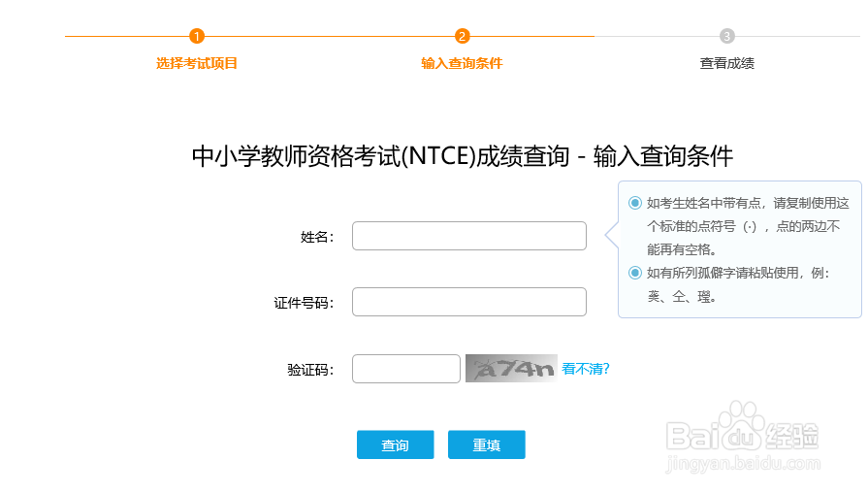Click the 姓名 input field
Viewport: 868px width, 493px height.
tap(468, 236)
